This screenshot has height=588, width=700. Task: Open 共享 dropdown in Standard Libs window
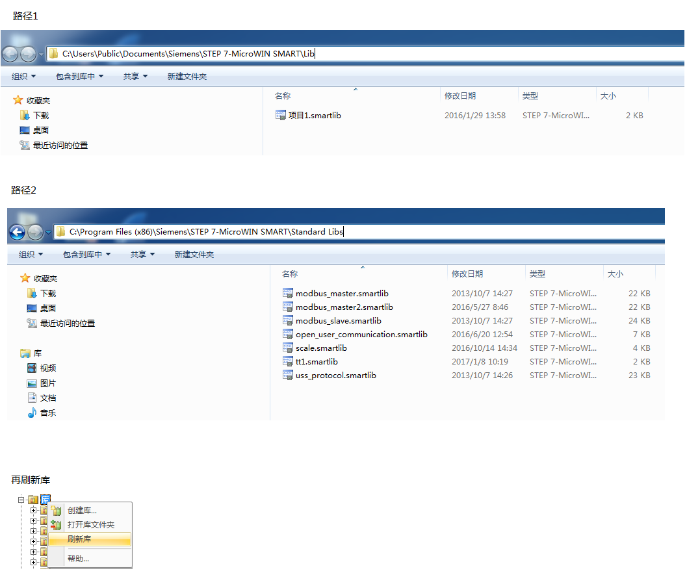coord(142,254)
